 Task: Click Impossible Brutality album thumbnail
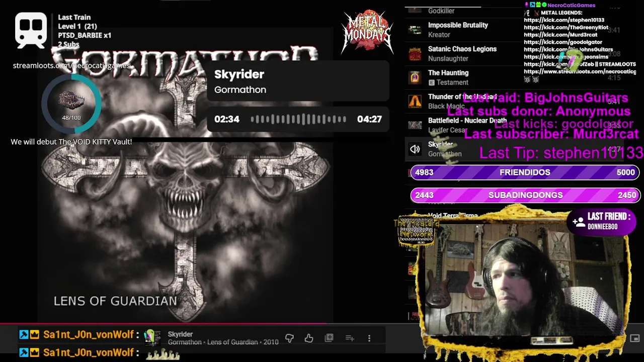(x=415, y=30)
